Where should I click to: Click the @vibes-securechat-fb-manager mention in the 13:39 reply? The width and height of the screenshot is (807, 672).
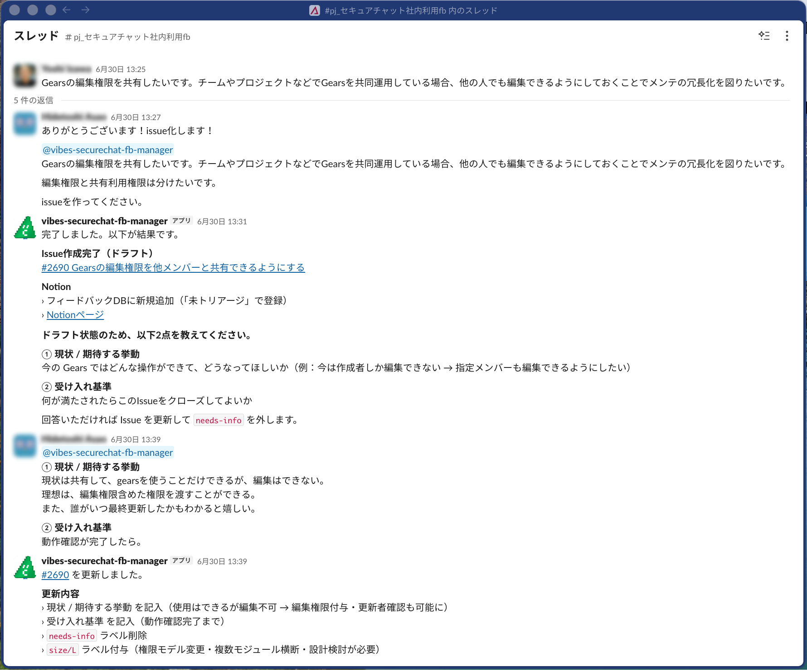pos(108,453)
